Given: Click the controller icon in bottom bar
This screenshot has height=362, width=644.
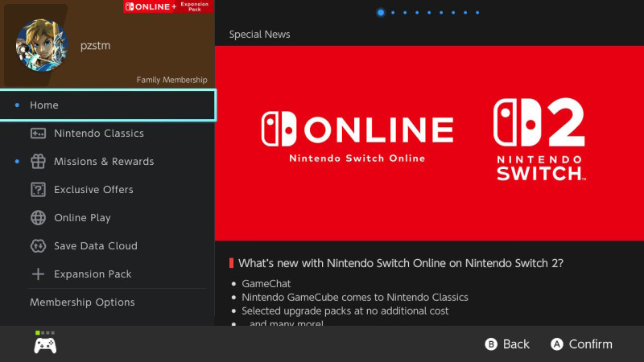Looking at the screenshot, I should pos(45,346).
